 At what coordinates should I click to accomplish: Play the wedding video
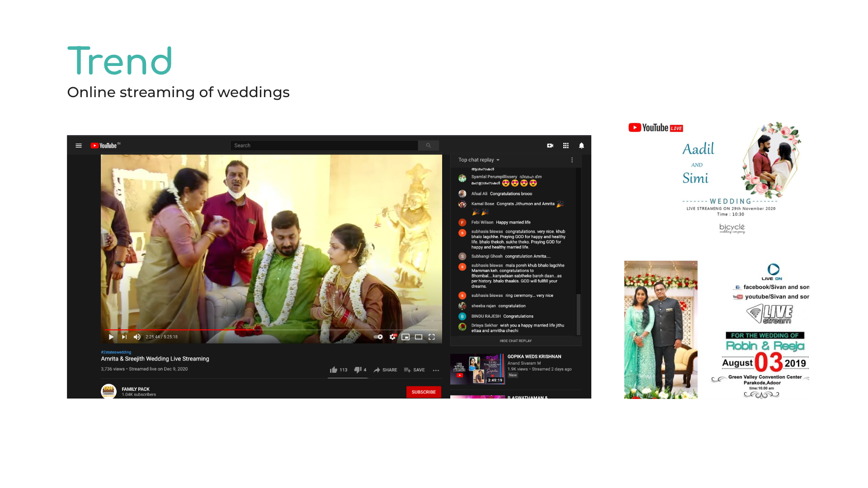tap(111, 337)
